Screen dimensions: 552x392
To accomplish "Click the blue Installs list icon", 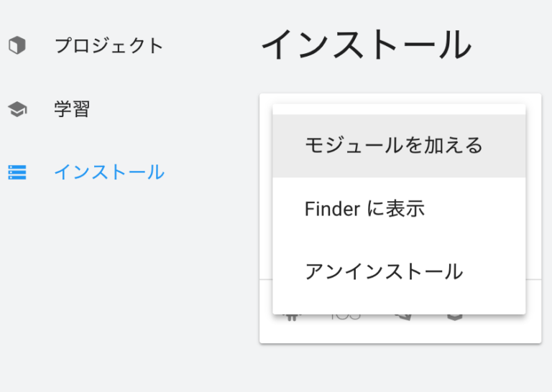I will point(17,172).
